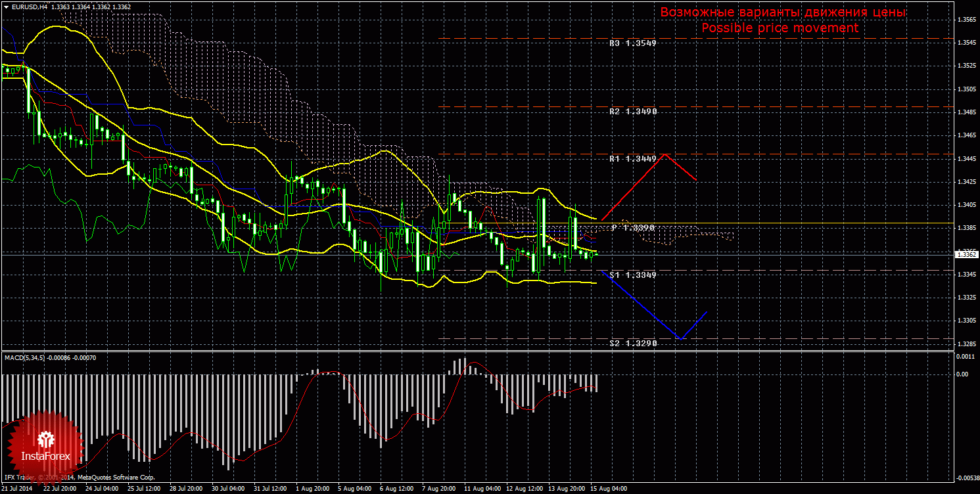Select the R2 1.3490 resistance label
This screenshot has width=980, height=494.
pos(633,112)
